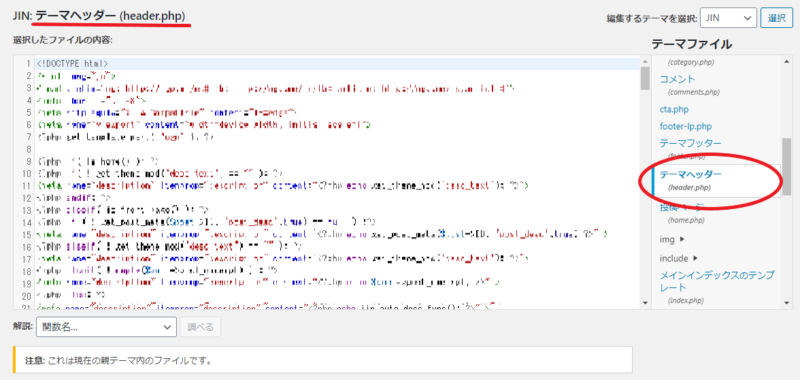Click the 調べる lookup button

200,327
